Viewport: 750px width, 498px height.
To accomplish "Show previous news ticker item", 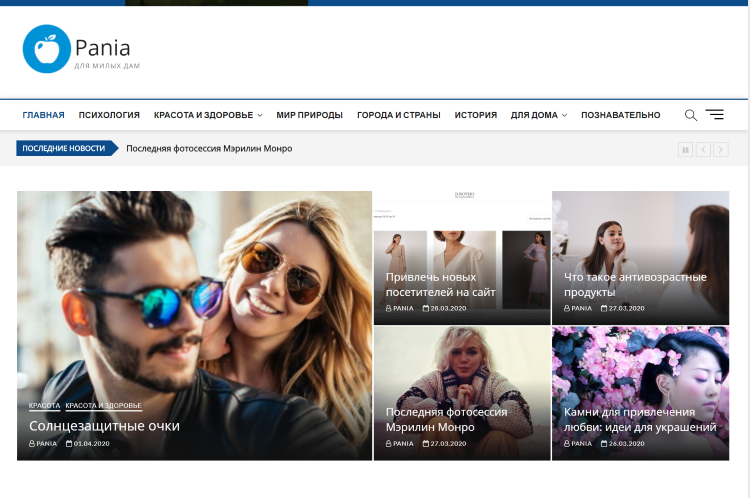I will [703, 149].
